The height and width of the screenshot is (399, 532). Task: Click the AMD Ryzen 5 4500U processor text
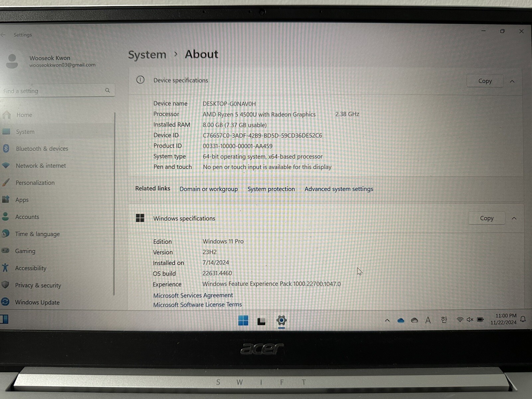click(259, 114)
